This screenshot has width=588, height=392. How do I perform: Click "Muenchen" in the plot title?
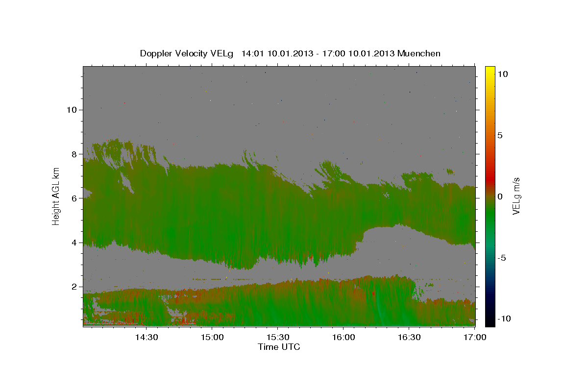[x=419, y=53]
